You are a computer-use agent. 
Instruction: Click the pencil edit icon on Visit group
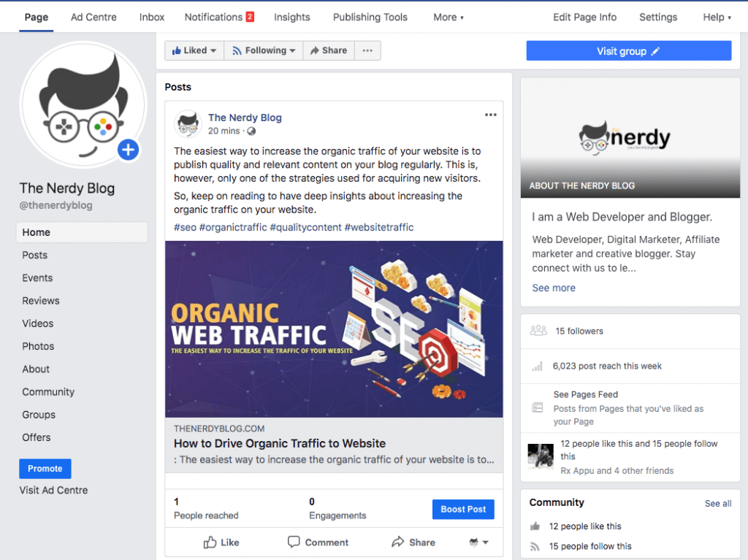[x=655, y=51]
